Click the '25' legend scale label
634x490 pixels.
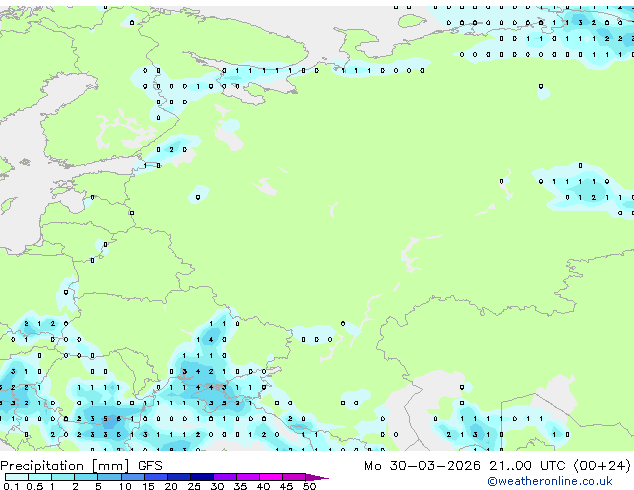(x=194, y=486)
